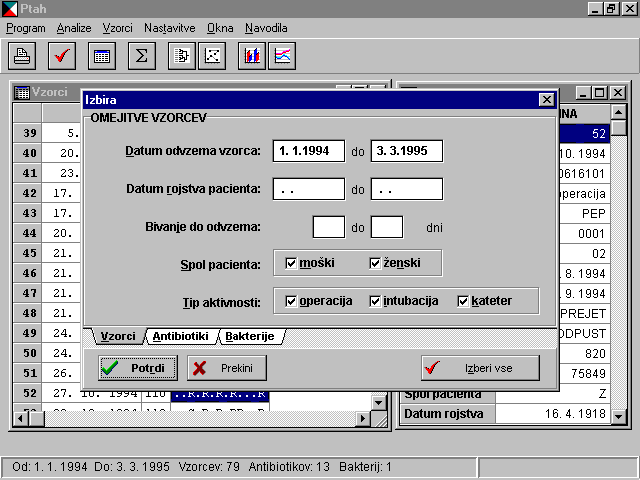Click the list export toolbar icon
Image resolution: width=640 pixels, height=480 pixels.
click(x=182, y=56)
